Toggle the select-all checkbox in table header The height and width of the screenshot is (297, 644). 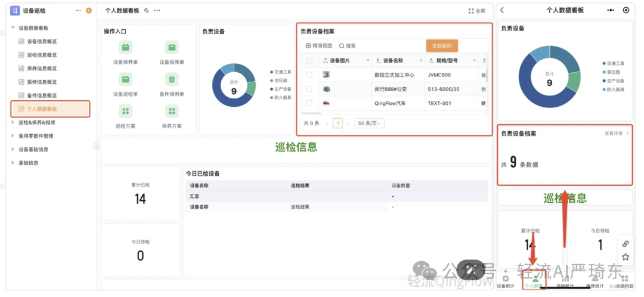(x=309, y=60)
